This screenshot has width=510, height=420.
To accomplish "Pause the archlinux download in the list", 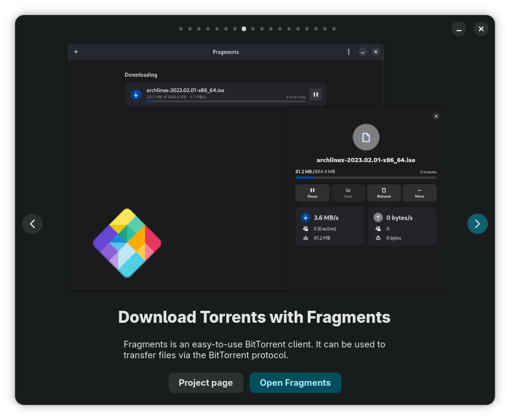I will click(316, 94).
